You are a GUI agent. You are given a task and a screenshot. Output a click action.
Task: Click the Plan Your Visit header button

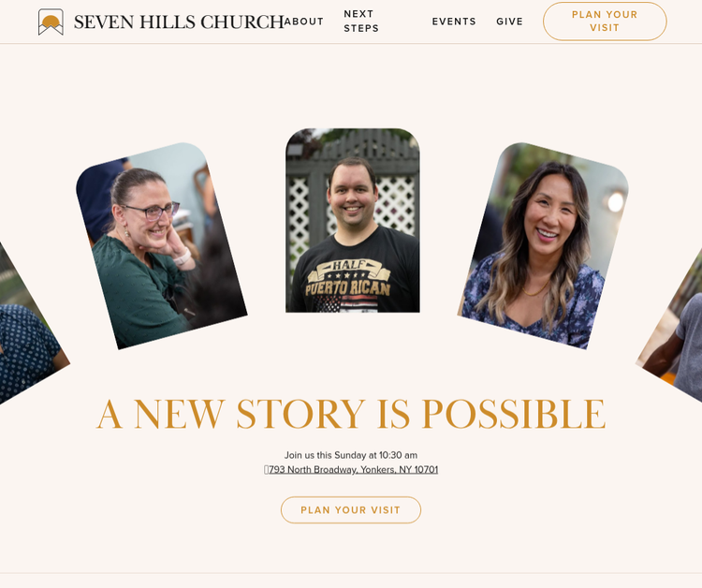click(x=605, y=21)
